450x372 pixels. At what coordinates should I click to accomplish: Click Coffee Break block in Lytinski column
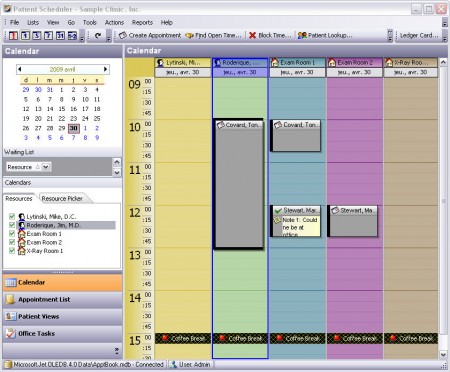coord(183,339)
